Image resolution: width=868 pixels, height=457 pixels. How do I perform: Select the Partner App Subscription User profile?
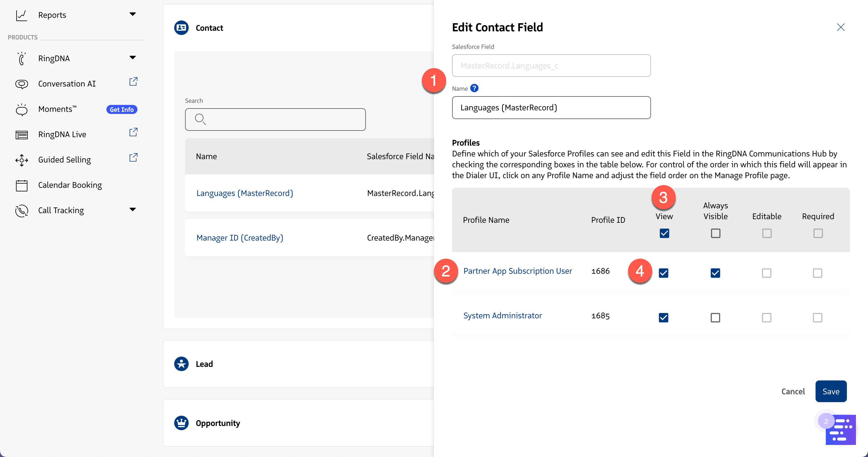point(517,271)
